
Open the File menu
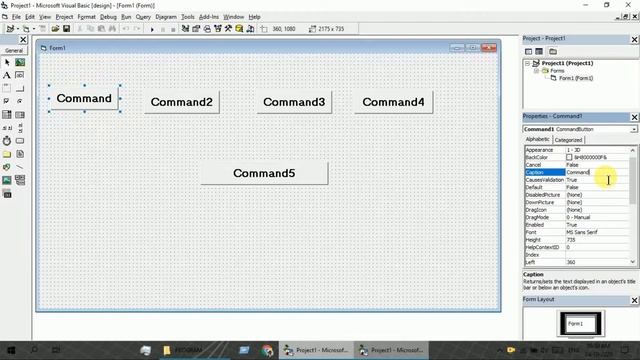click(x=16, y=17)
